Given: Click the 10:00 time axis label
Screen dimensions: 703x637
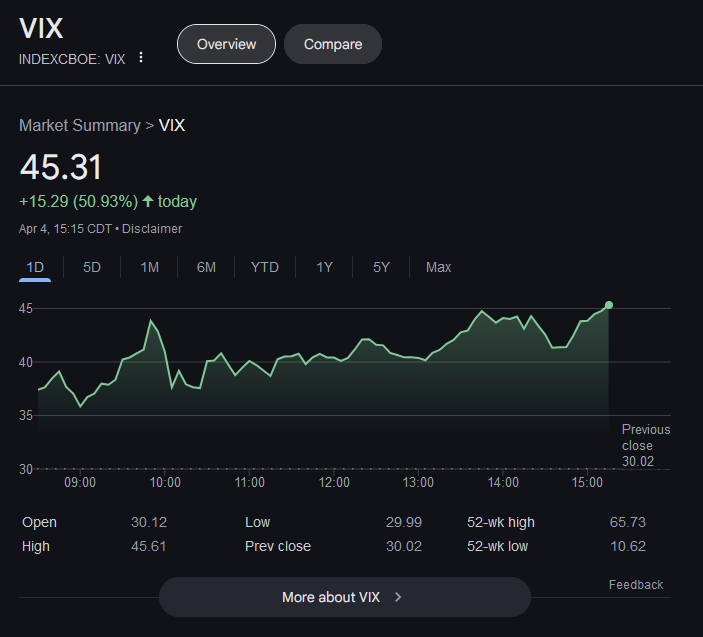Looking at the screenshot, I should 165,482.
